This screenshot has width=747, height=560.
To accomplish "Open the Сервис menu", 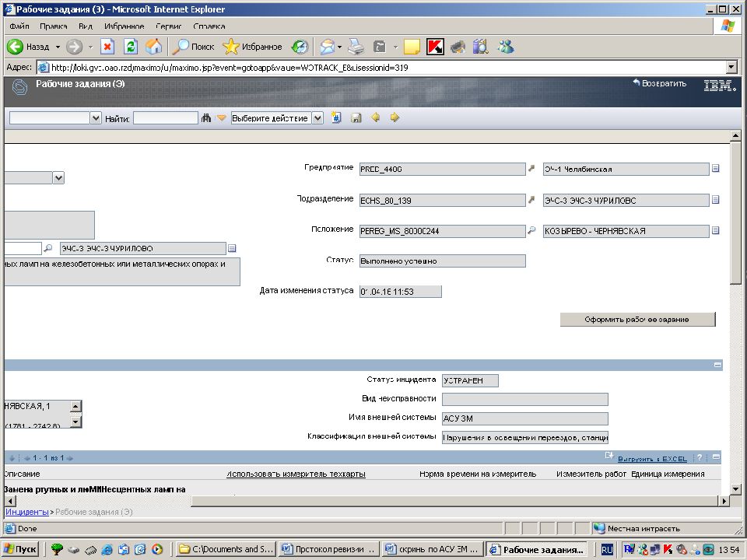I will click(x=169, y=26).
